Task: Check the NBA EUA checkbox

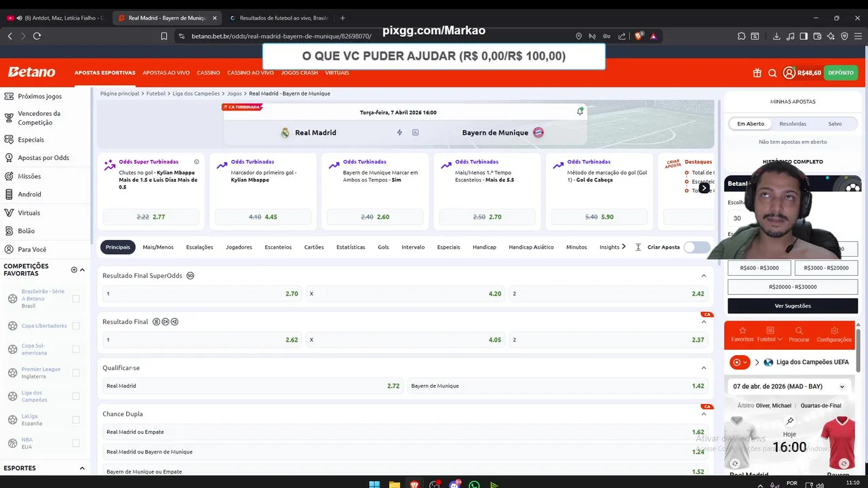Action: click(76, 443)
